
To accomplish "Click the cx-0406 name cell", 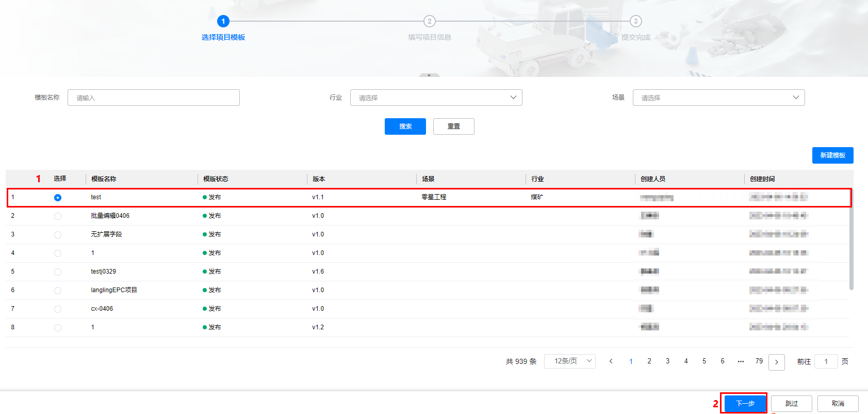I will (102, 309).
